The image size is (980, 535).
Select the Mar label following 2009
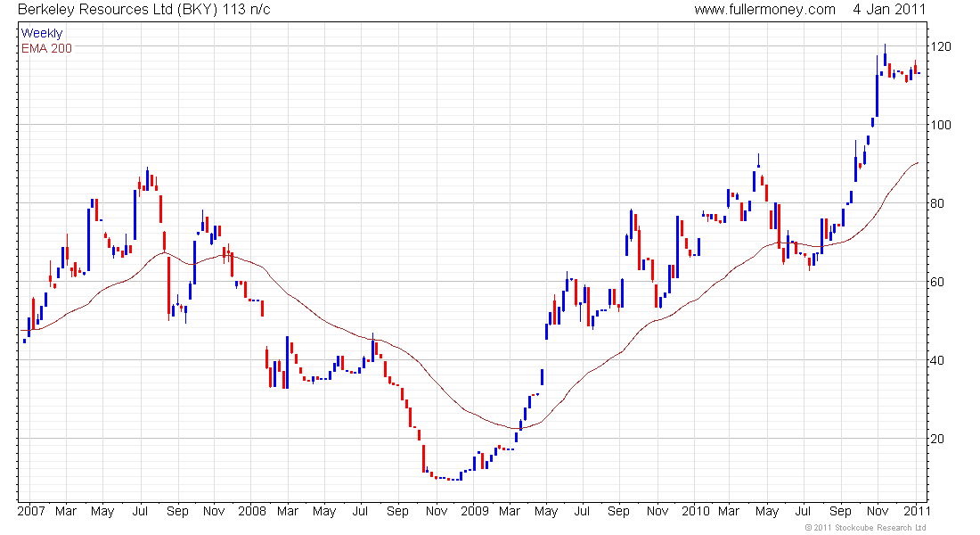510,511
